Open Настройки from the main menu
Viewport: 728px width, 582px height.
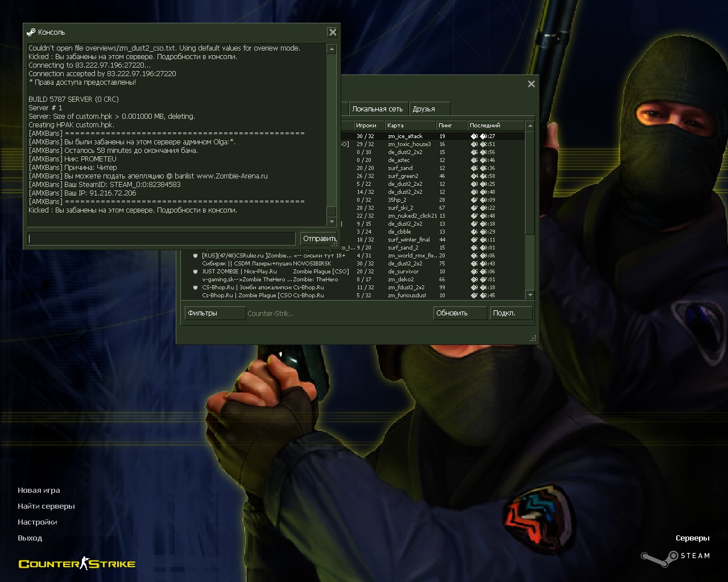(x=37, y=522)
